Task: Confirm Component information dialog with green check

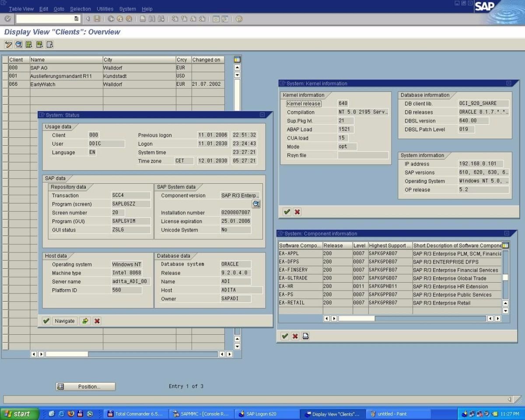Action: click(x=285, y=336)
